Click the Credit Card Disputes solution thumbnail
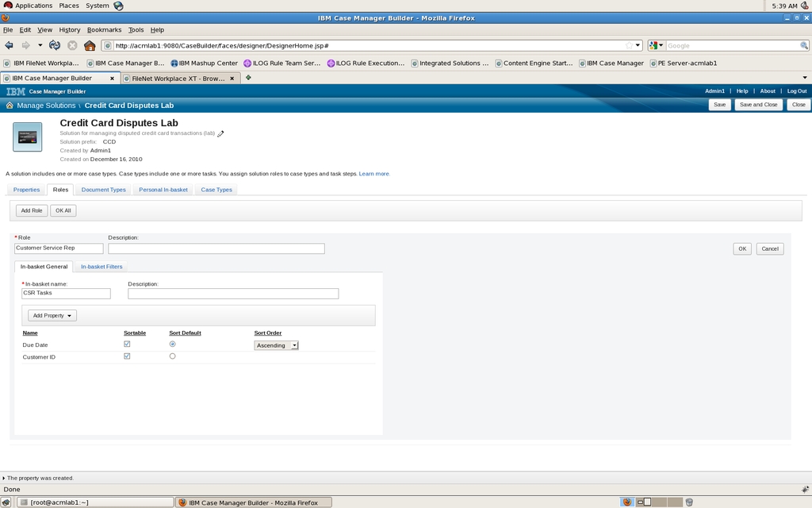Screen dimensions: 812x508 pyautogui.click(x=28, y=137)
